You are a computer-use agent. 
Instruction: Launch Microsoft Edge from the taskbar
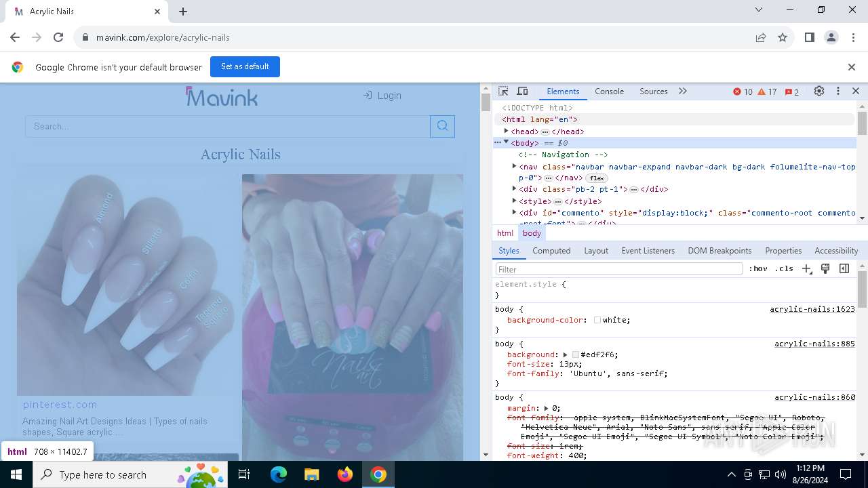[x=279, y=474]
